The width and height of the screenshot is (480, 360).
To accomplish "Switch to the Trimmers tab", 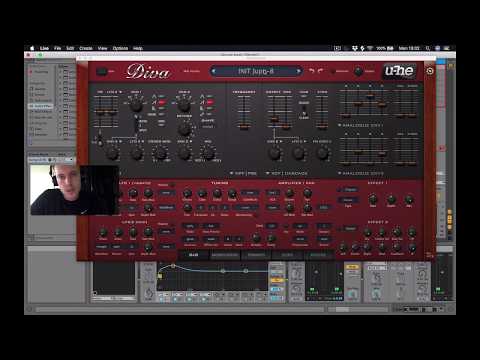I will [x=256, y=255].
